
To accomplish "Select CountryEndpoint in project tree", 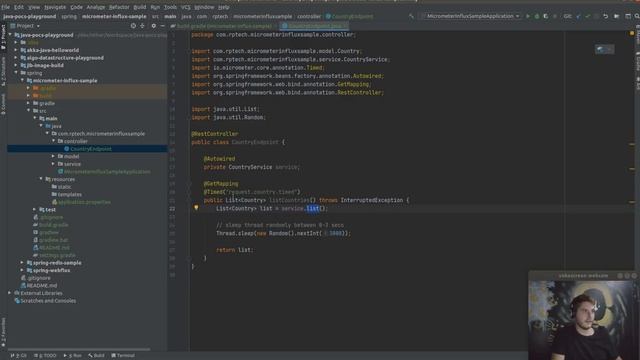I will pyautogui.click(x=87, y=149).
